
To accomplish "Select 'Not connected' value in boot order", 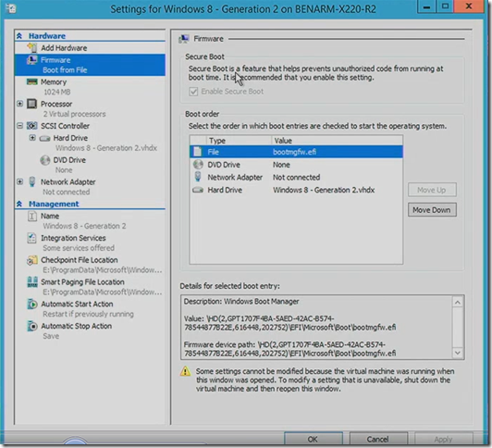I will (296, 177).
